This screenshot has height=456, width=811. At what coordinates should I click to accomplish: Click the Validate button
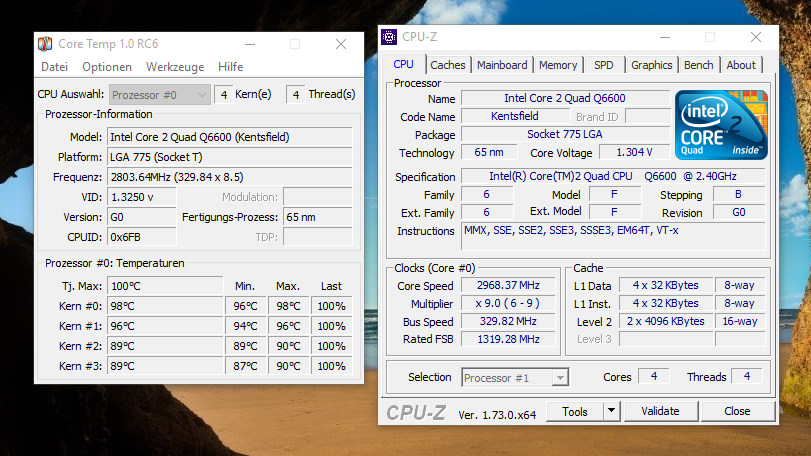point(660,411)
